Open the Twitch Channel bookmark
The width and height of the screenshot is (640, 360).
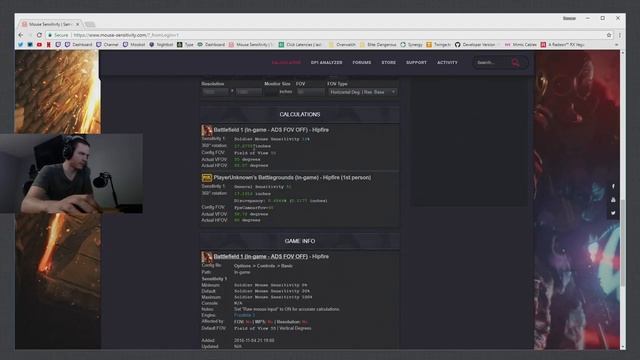click(107, 44)
